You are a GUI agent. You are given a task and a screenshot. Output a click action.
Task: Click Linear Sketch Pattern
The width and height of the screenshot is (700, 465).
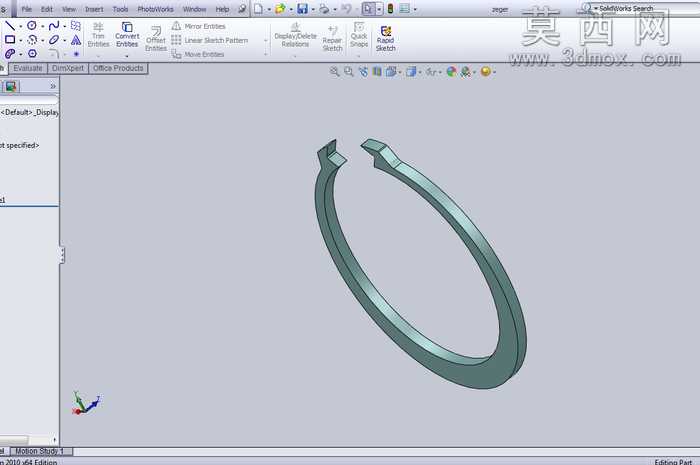(x=210, y=40)
